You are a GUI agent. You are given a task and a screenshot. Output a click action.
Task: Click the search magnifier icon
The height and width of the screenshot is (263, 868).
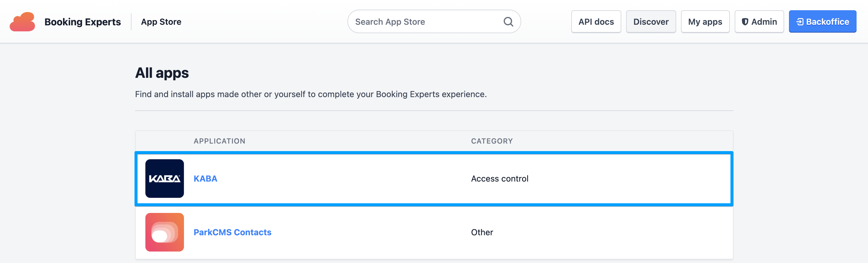point(508,22)
